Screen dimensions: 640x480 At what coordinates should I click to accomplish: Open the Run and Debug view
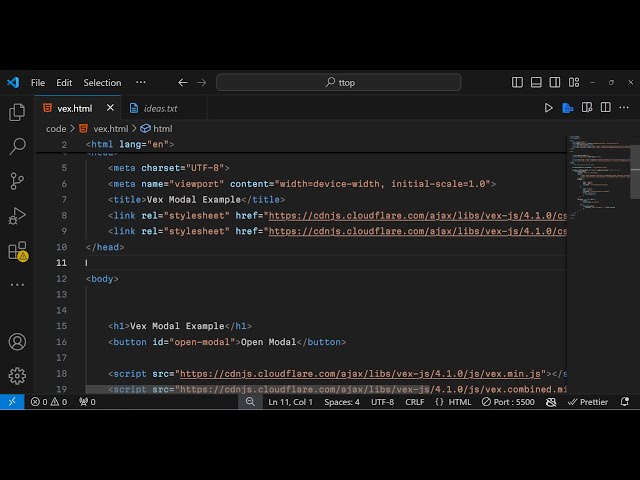17,216
